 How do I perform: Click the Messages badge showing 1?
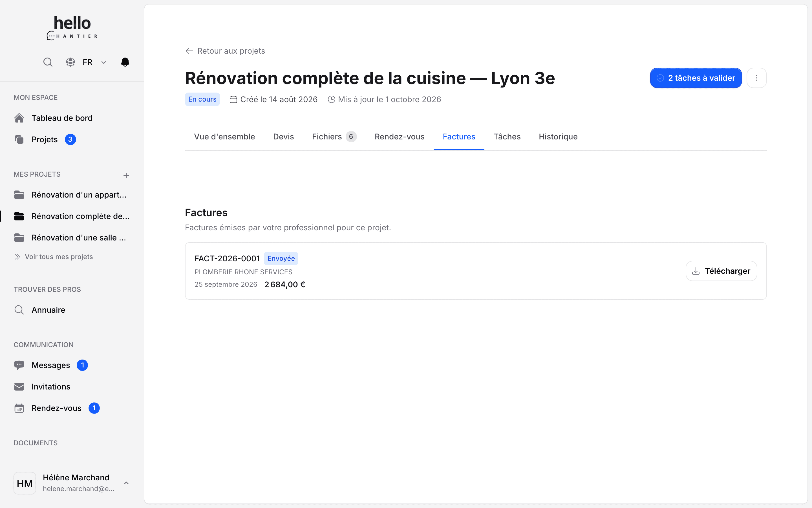(x=82, y=365)
